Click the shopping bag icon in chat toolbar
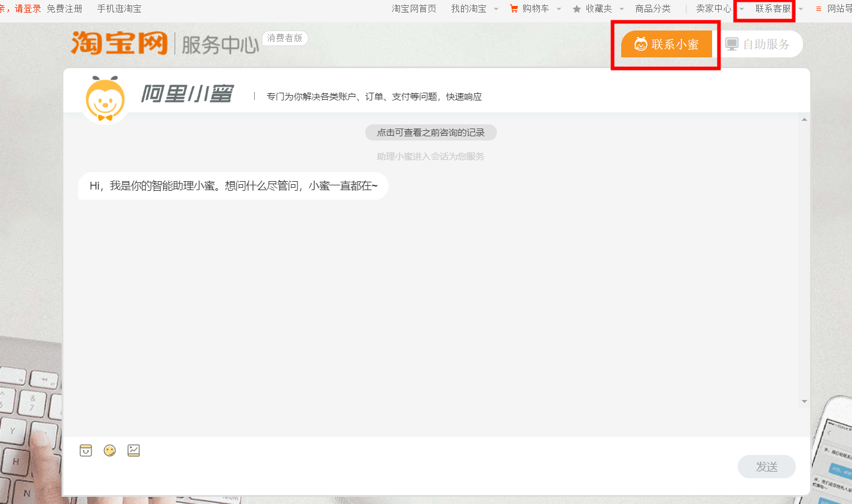 [x=85, y=450]
